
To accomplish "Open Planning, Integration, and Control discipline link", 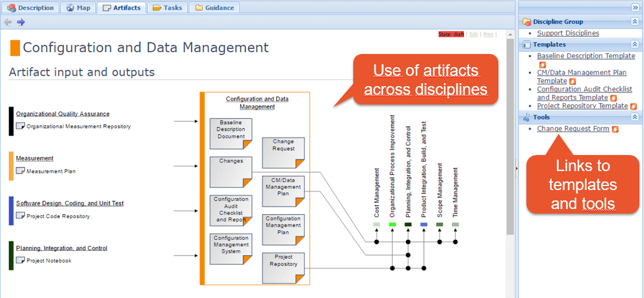I will click(61, 248).
